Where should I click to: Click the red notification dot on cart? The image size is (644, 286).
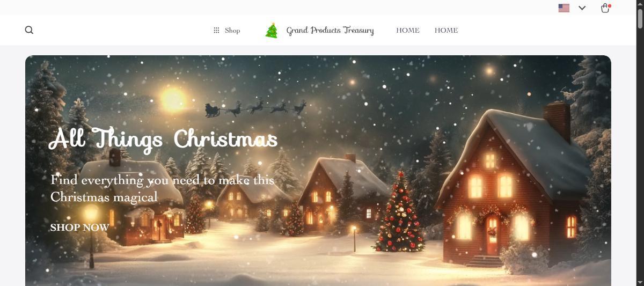pos(610,5)
